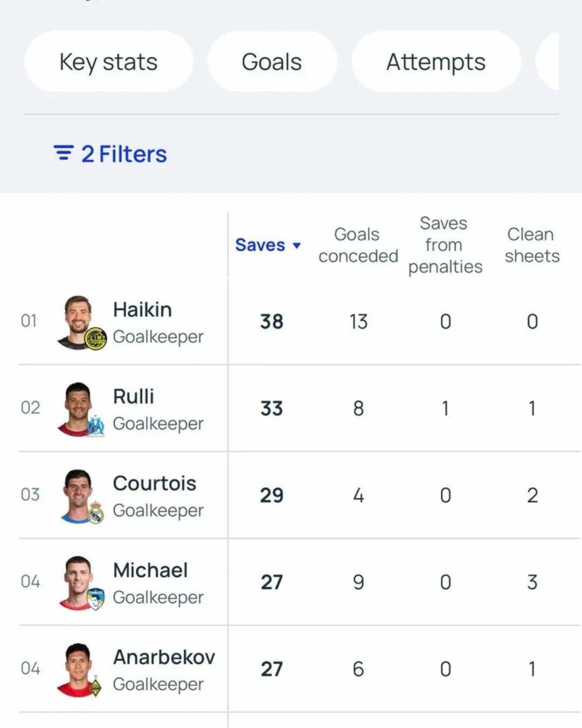Select the Attempts tab
This screenshot has width=582, height=728.
[x=435, y=61]
